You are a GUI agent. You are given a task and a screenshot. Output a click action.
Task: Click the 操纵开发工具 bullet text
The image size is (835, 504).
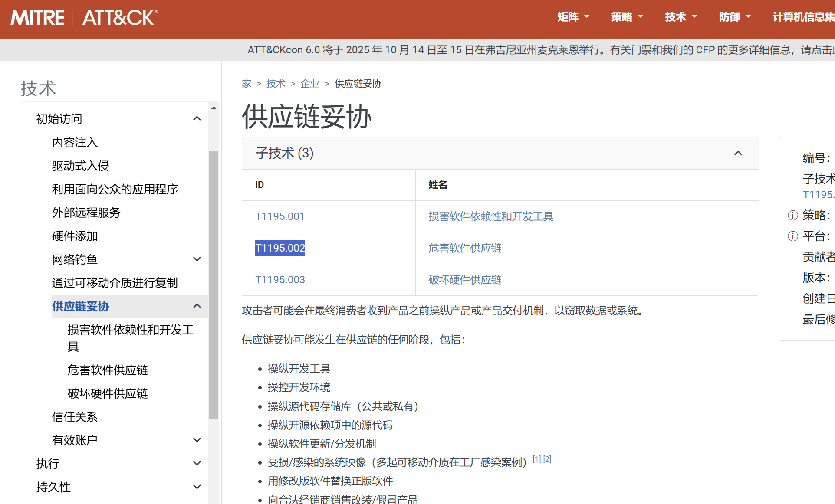point(299,369)
